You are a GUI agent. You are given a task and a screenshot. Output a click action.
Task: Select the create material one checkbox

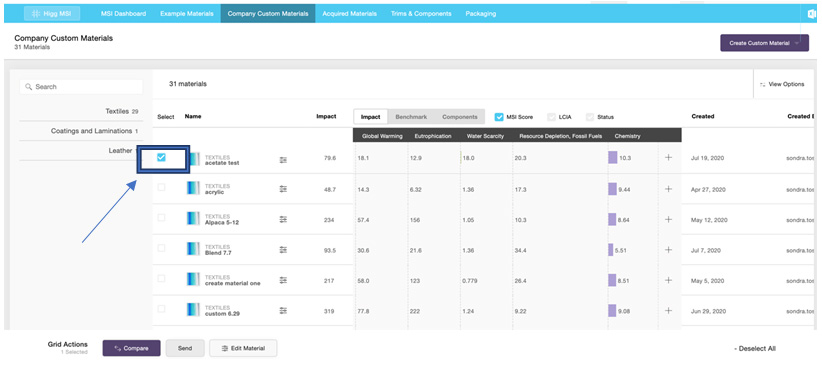[x=161, y=278]
